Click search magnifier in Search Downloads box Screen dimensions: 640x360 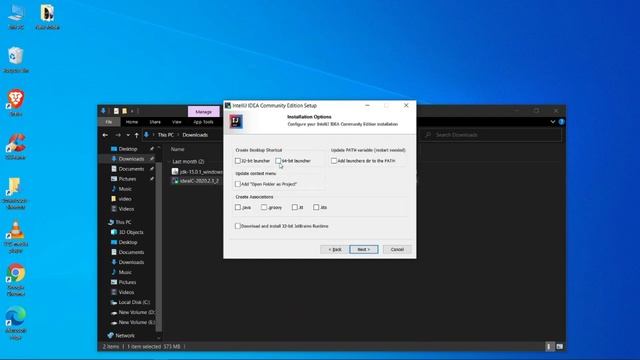tap(428, 135)
